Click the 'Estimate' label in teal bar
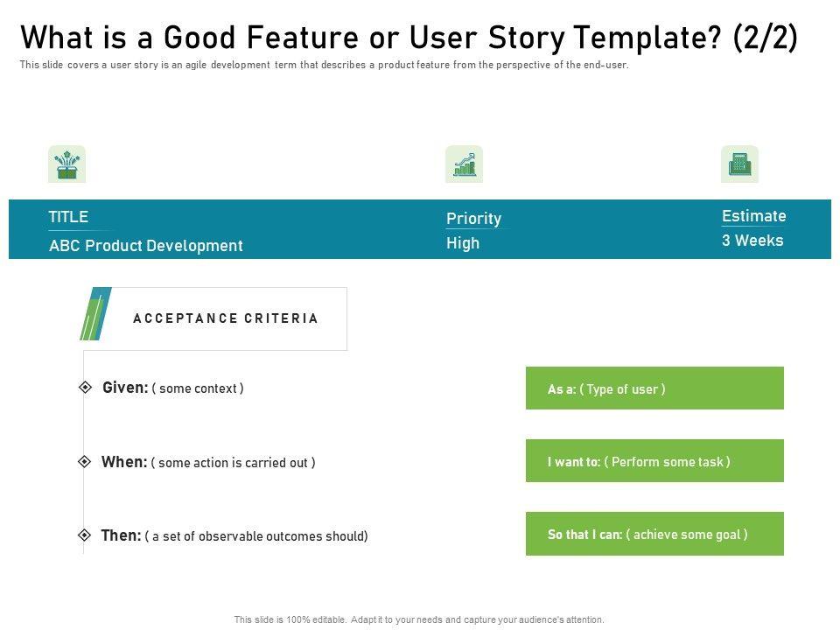840x630 pixels. coord(753,216)
